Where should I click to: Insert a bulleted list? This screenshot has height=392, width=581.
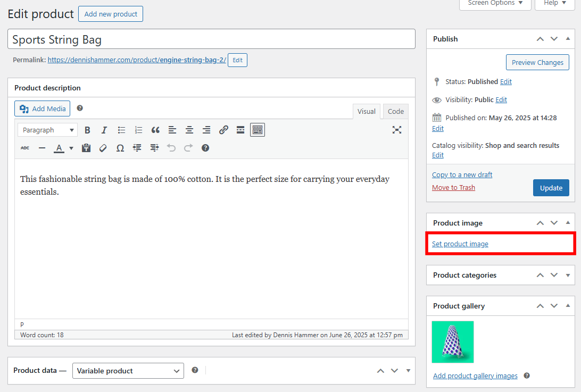tap(121, 129)
